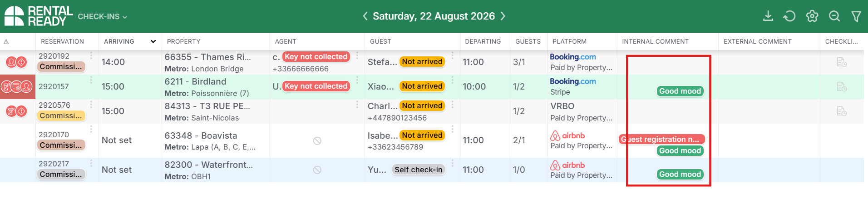
Task: Click Key not collected on Birdland row
Action: coord(316,86)
